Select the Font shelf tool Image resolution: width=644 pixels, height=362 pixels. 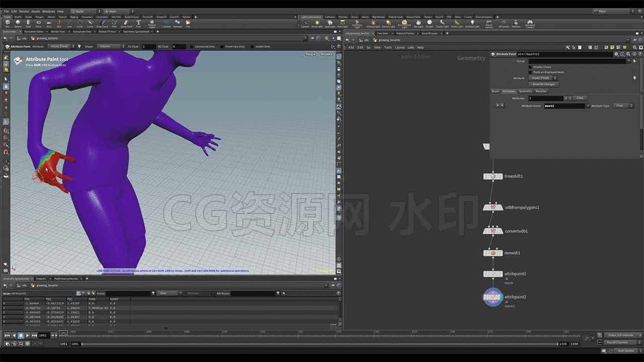click(x=138, y=23)
